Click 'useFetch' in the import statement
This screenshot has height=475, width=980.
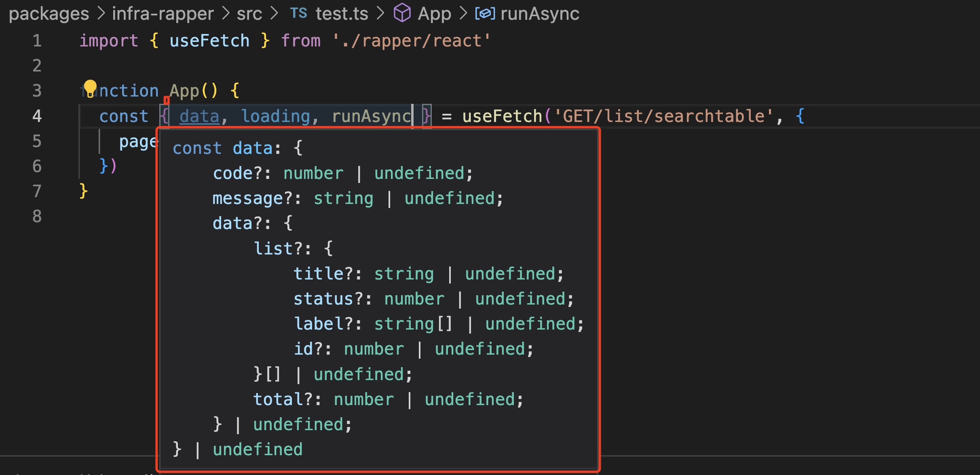click(209, 41)
